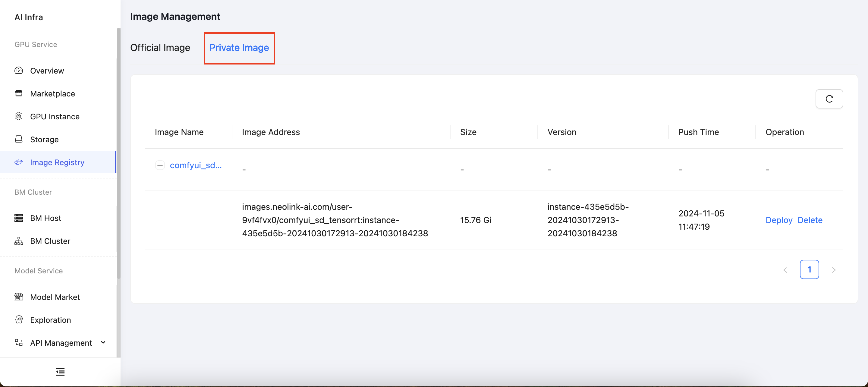Click the GPU Instance cube icon
868x387 pixels.
[x=18, y=116]
